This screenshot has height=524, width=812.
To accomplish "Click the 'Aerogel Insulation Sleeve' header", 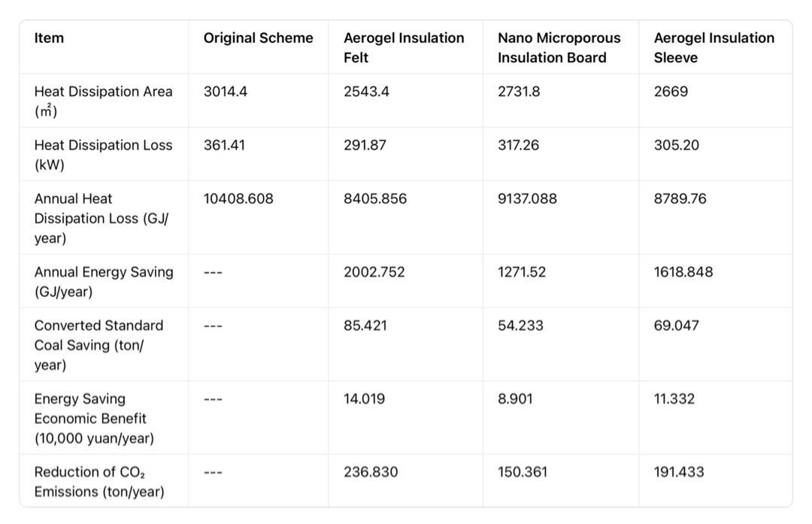I will (x=714, y=47).
